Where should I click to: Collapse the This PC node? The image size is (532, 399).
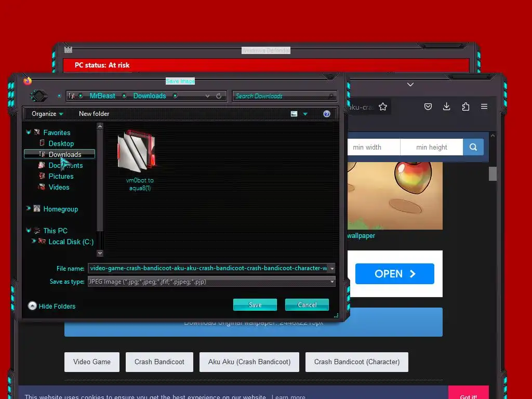click(29, 230)
